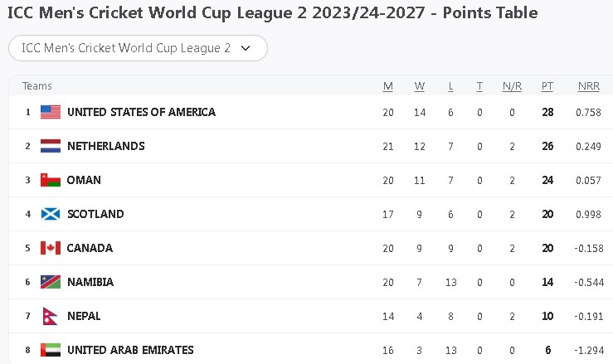Click the N/R column header
The height and width of the screenshot is (364, 613).
pyautogui.click(x=512, y=86)
